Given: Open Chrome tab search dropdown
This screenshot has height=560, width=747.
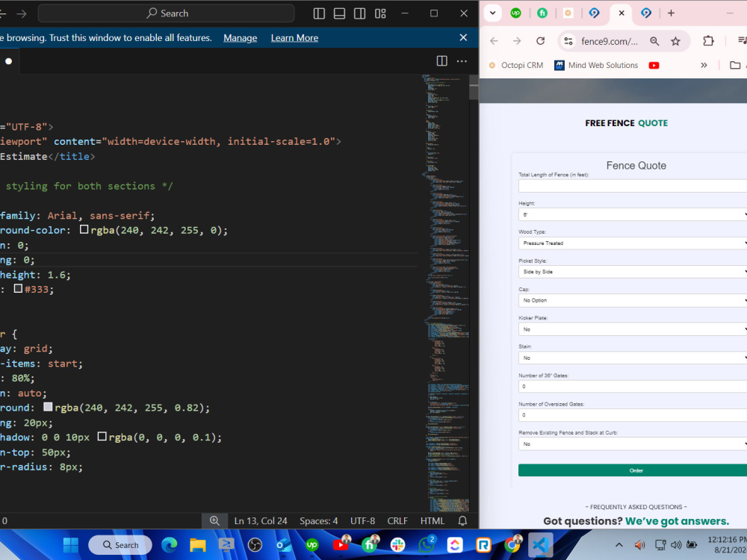Looking at the screenshot, I should [x=492, y=13].
